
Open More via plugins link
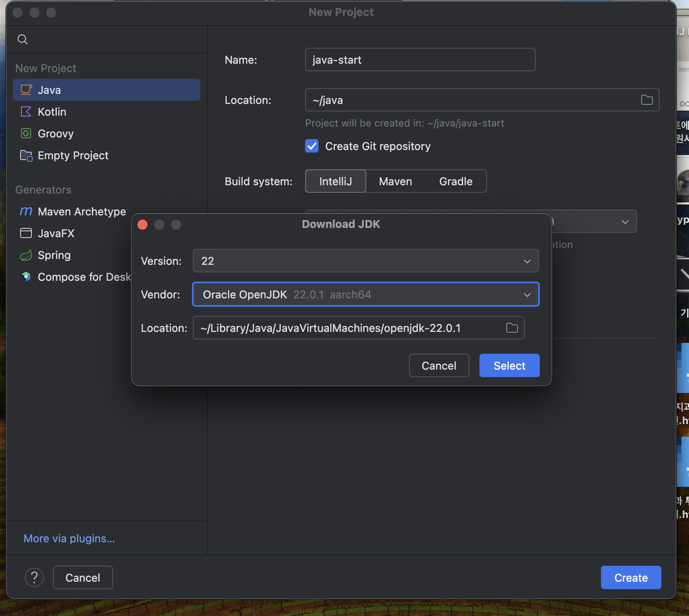(x=69, y=538)
